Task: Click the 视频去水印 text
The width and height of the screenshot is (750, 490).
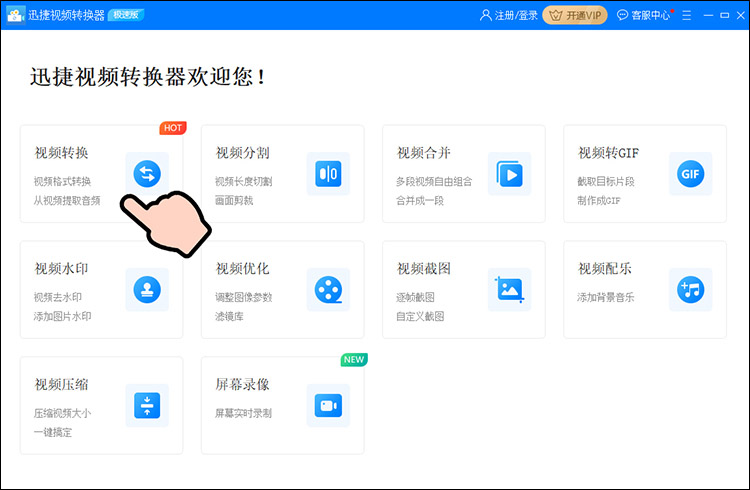Action: coord(57,297)
